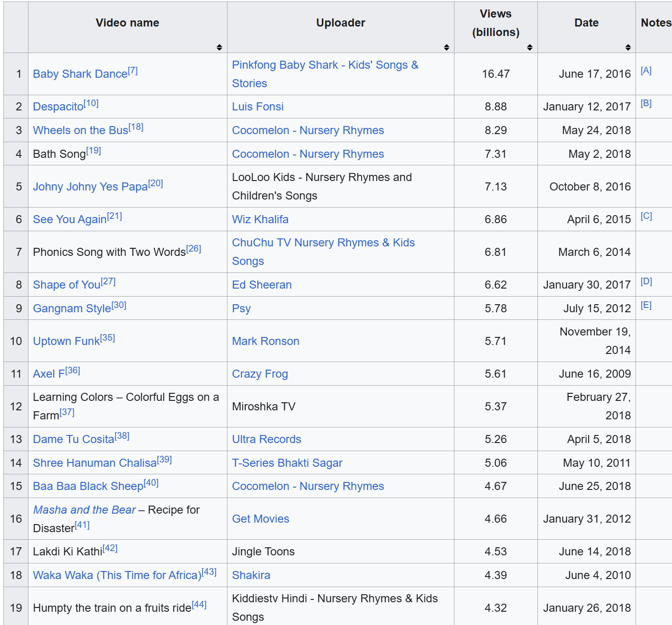Jump to note [B] for Despacito
672x625 pixels.
[646, 103]
